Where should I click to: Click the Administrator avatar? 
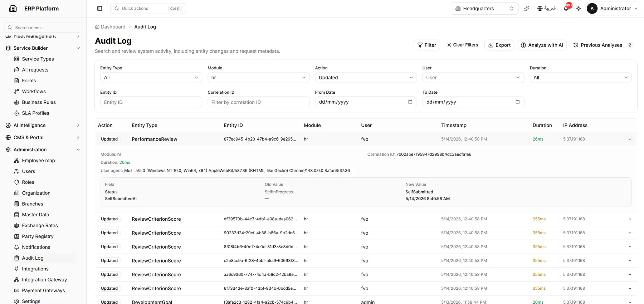[x=592, y=9]
